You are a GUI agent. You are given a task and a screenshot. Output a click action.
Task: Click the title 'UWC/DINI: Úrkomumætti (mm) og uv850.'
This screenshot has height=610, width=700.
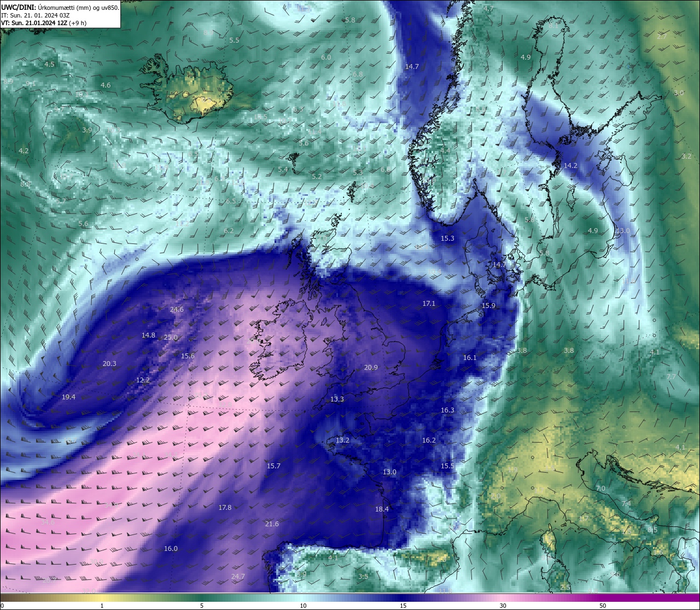[60, 7]
